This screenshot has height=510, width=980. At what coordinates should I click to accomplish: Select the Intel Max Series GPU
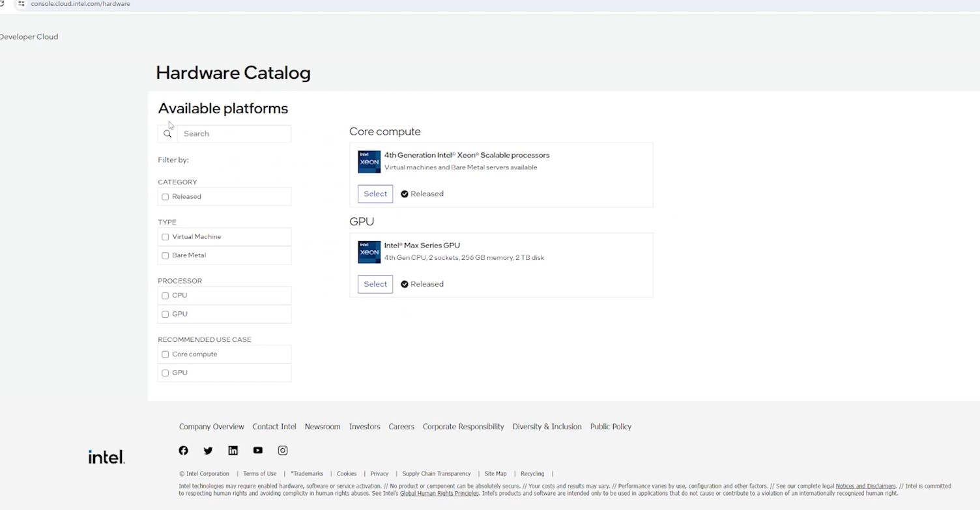(x=375, y=284)
